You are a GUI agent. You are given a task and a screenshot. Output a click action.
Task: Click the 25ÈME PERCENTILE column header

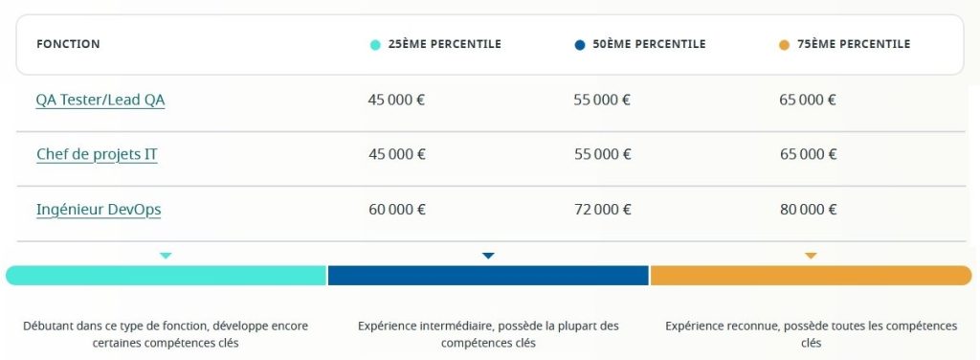444,44
